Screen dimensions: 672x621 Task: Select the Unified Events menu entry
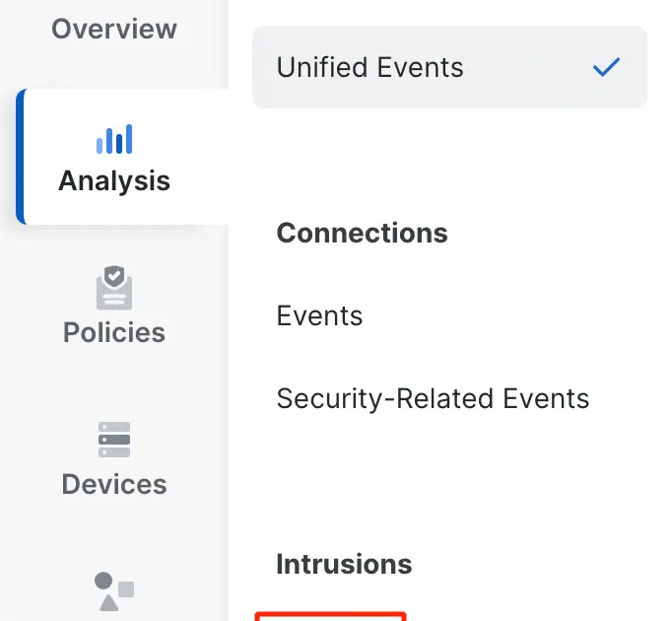coord(370,67)
